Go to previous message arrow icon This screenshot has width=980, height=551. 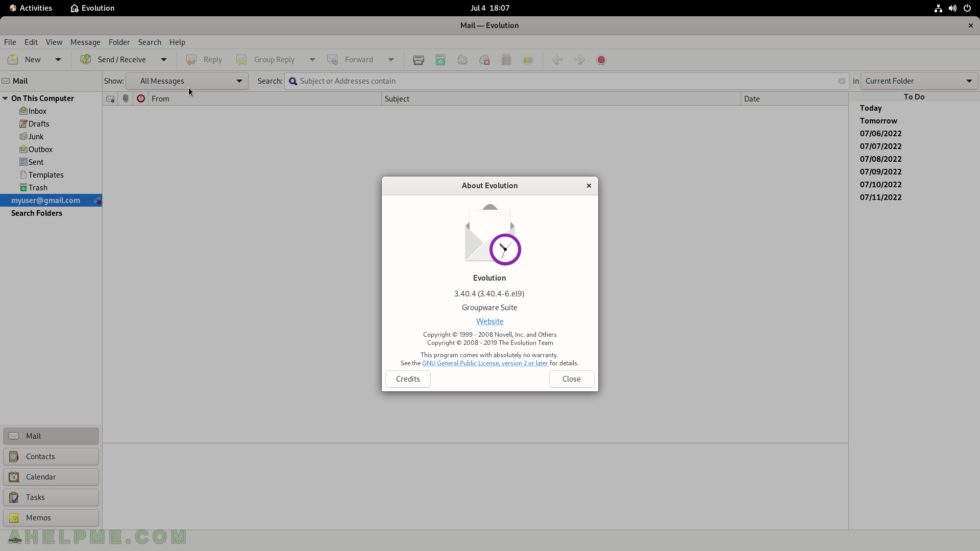557,60
